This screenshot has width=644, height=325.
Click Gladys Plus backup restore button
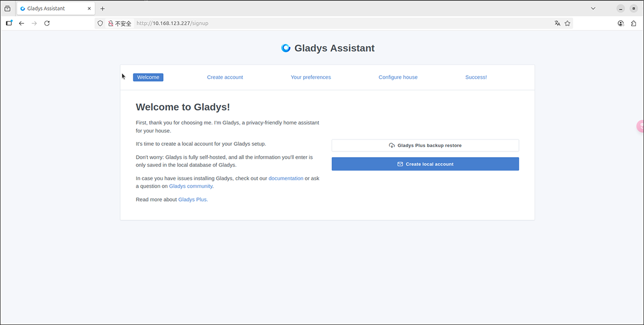point(425,145)
